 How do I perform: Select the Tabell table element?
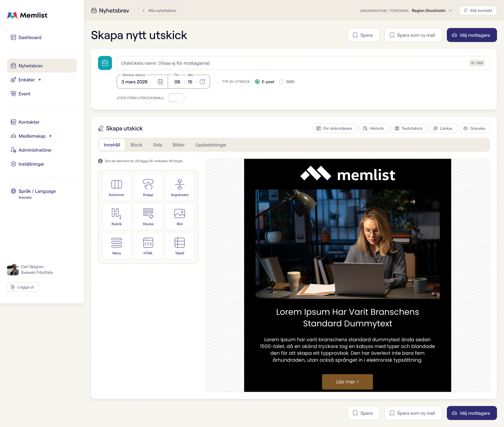pyautogui.click(x=179, y=246)
